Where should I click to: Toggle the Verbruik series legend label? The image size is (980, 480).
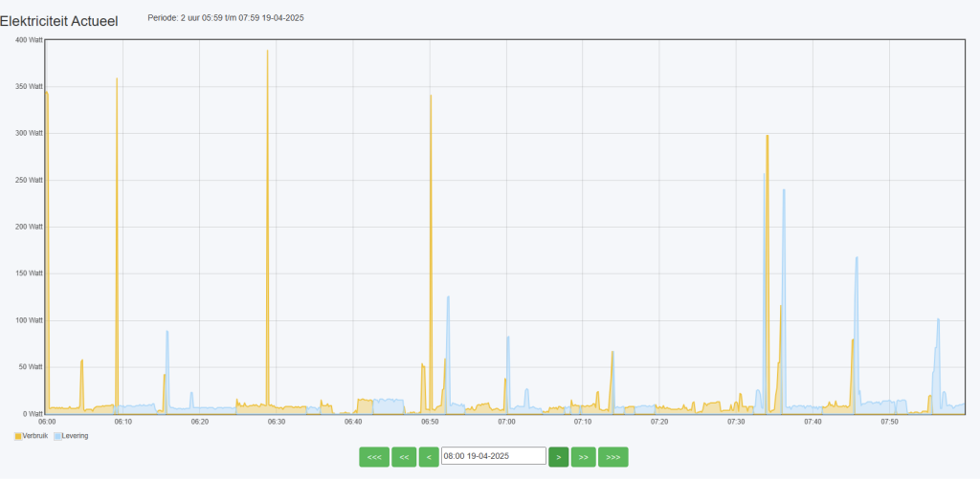(x=35, y=436)
